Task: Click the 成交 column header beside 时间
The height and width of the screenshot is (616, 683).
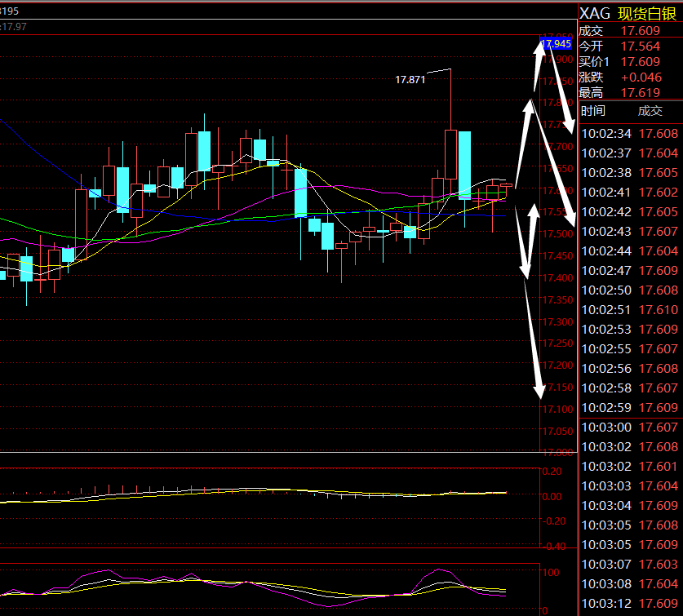Action: (650, 111)
